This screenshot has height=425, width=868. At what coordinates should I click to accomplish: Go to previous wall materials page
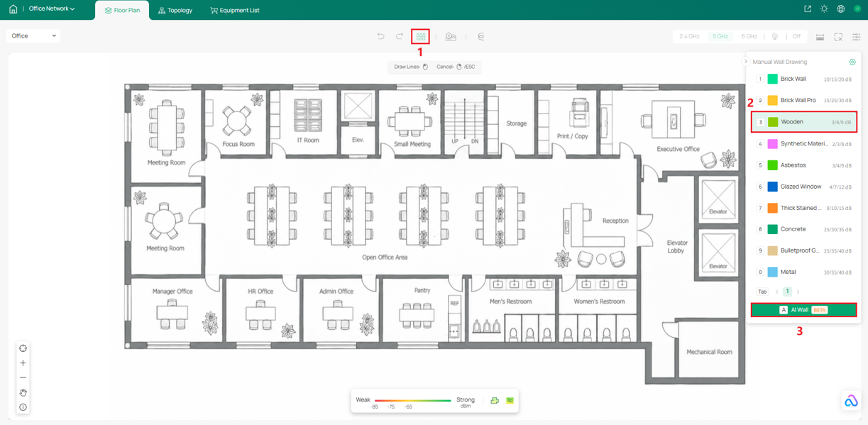point(777,292)
